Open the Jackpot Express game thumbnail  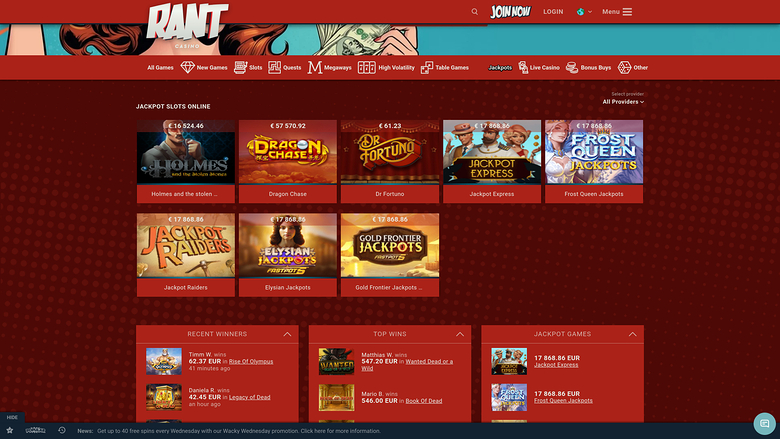point(491,152)
